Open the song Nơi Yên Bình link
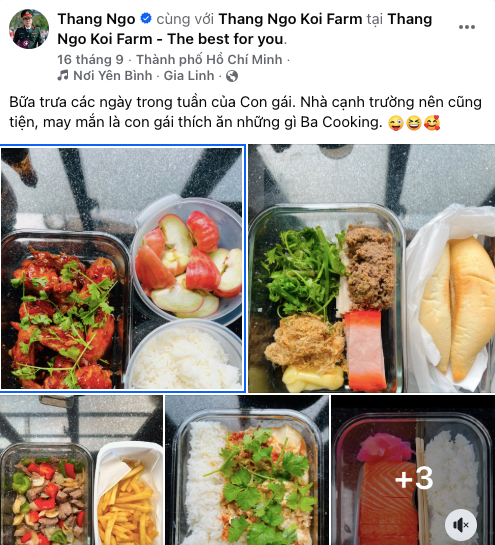 (113, 75)
